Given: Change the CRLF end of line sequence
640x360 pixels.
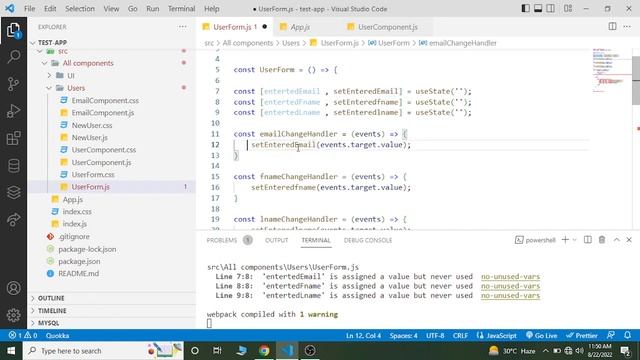Looking at the screenshot, I should pos(460,336).
